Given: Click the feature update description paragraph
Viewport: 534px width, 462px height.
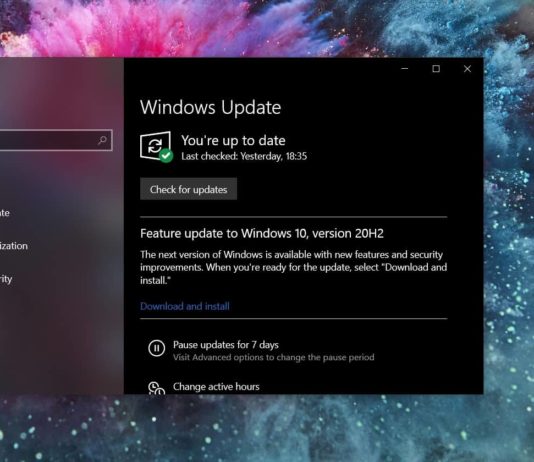Looking at the screenshot, I should click(x=294, y=268).
